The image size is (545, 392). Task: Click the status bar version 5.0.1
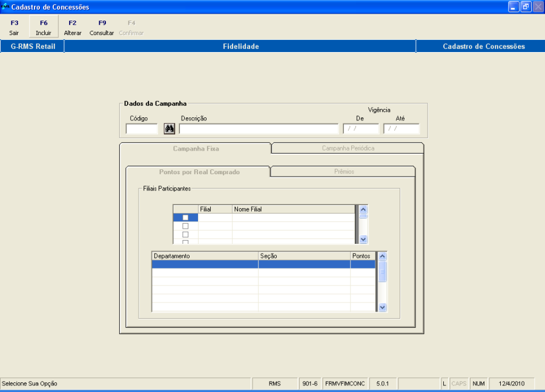[382, 384]
